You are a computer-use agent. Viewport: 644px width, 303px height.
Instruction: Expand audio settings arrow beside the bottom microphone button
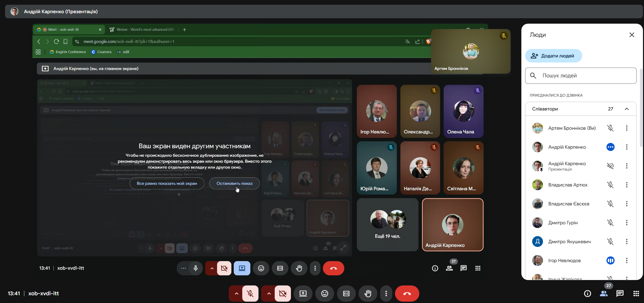[x=236, y=294]
